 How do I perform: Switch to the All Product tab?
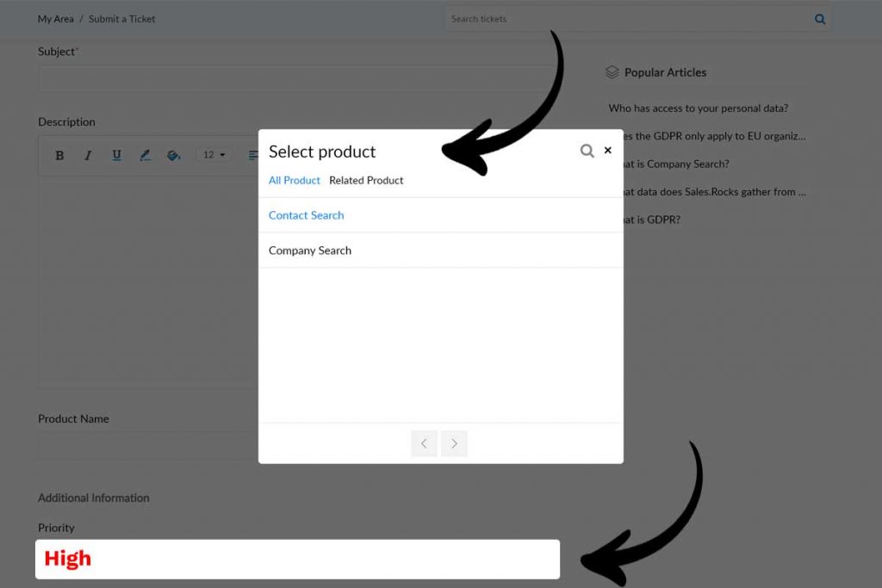[x=294, y=181]
